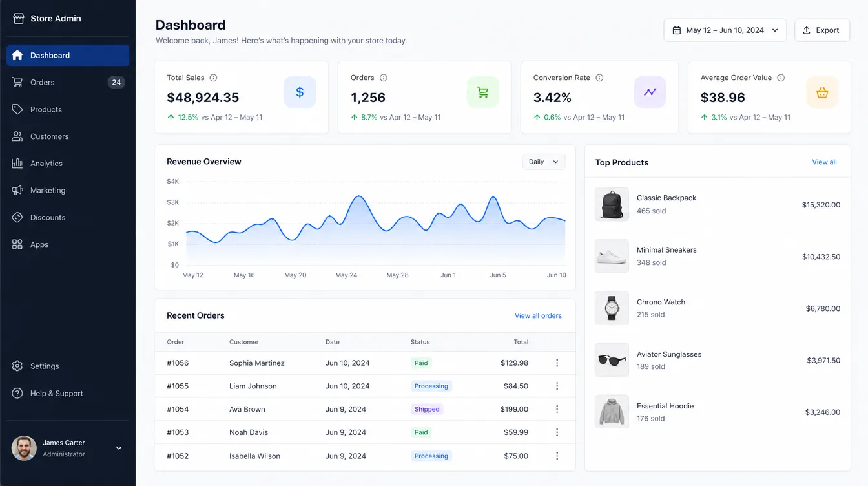Click the $15,320.00 Classic Backpack revenue
The width and height of the screenshot is (868, 486).
pyautogui.click(x=821, y=205)
